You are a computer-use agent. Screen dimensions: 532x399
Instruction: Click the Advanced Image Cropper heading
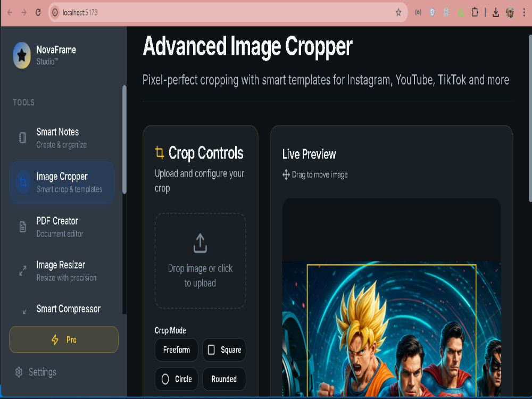coord(248,47)
